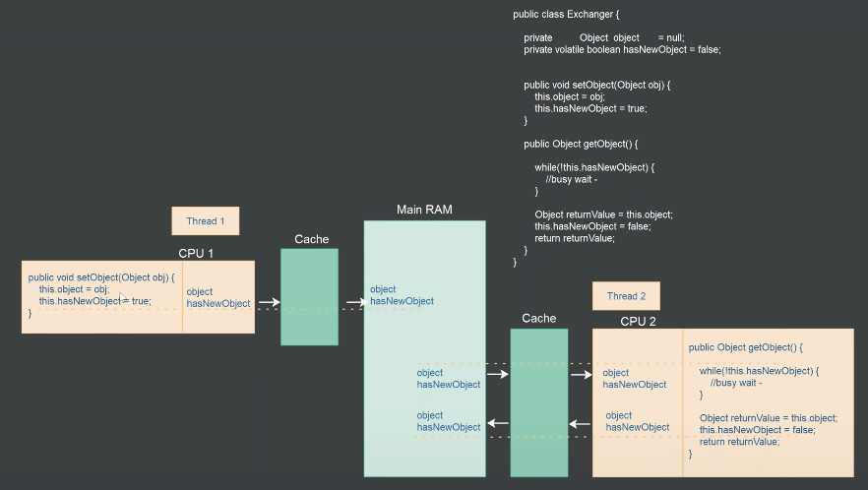Select the Thread 1 label box
Viewport: 868px width, 490px height.
[206, 221]
